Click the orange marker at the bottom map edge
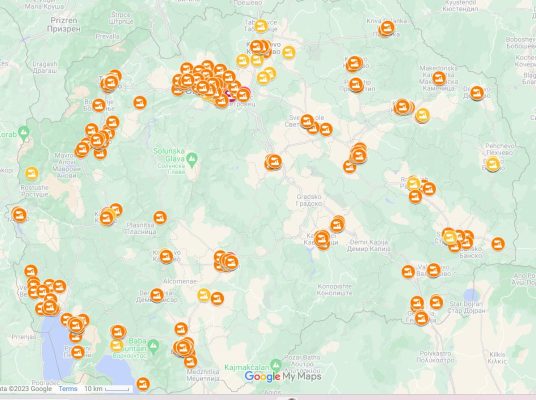This screenshot has height=400, width=536. pos(143,384)
